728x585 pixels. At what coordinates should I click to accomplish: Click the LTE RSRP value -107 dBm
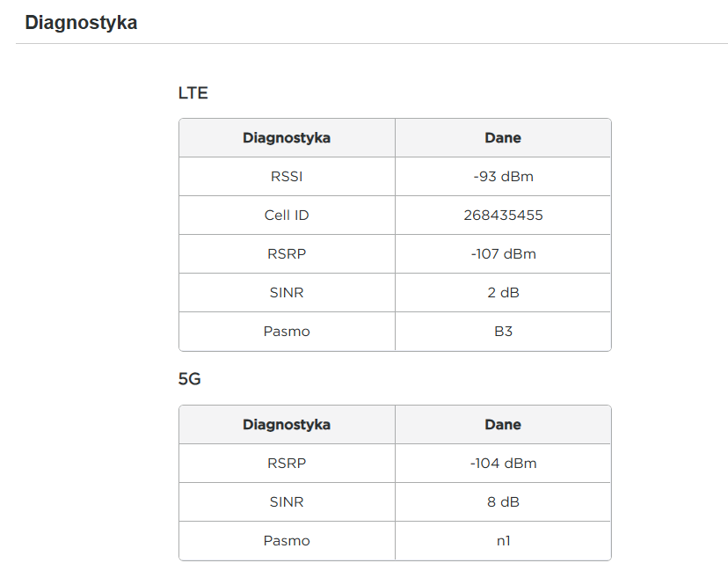(503, 254)
